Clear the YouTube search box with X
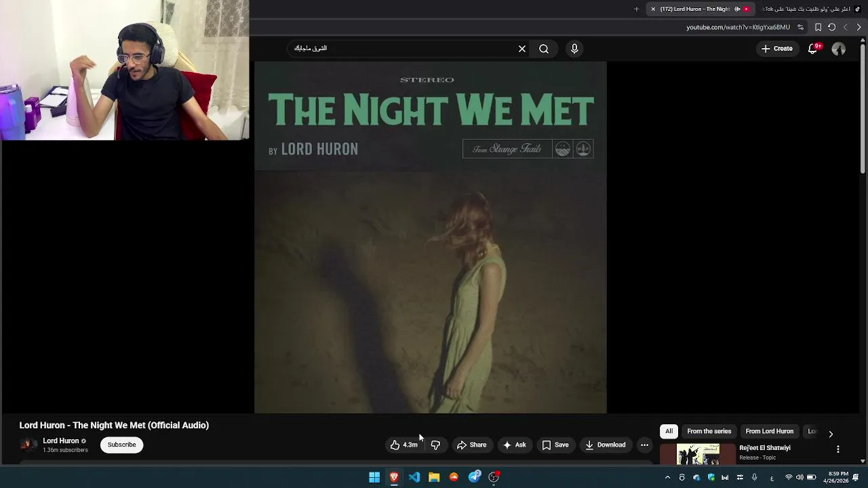The width and height of the screenshot is (868, 488). click(x=522, y=49)
